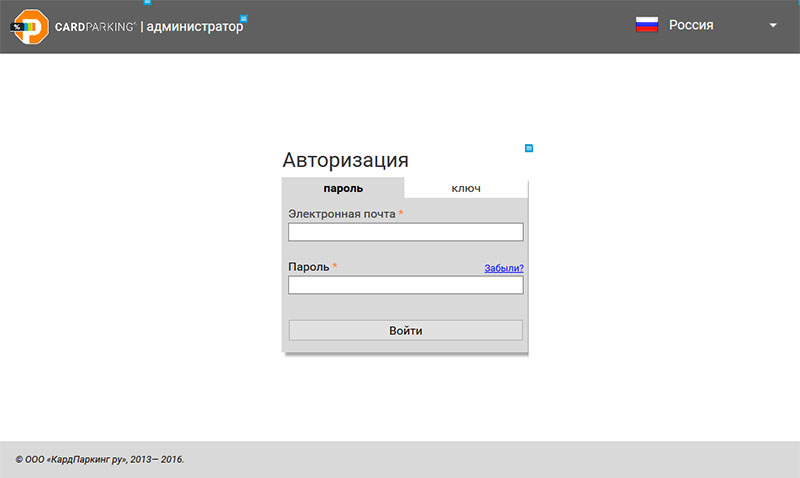Click the Russian flag icon
The width and height of the screenshot is (800, 478).
coord(646,24)
